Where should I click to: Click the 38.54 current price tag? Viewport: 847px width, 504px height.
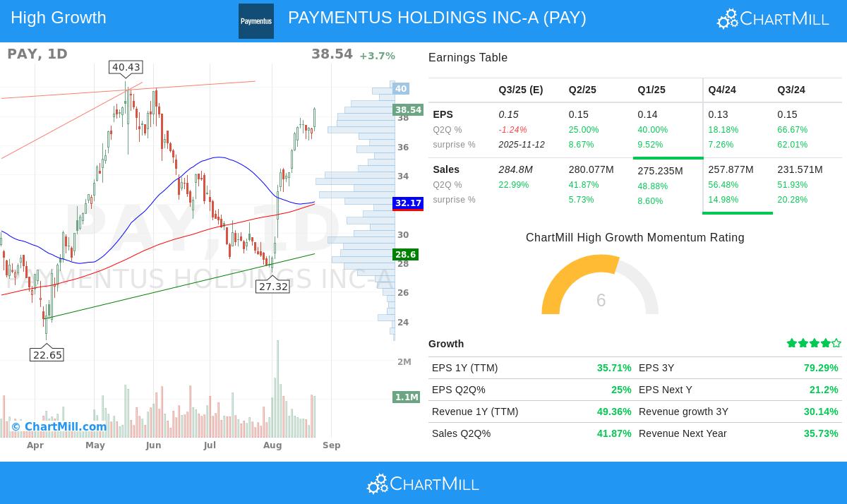pos(408,109)
